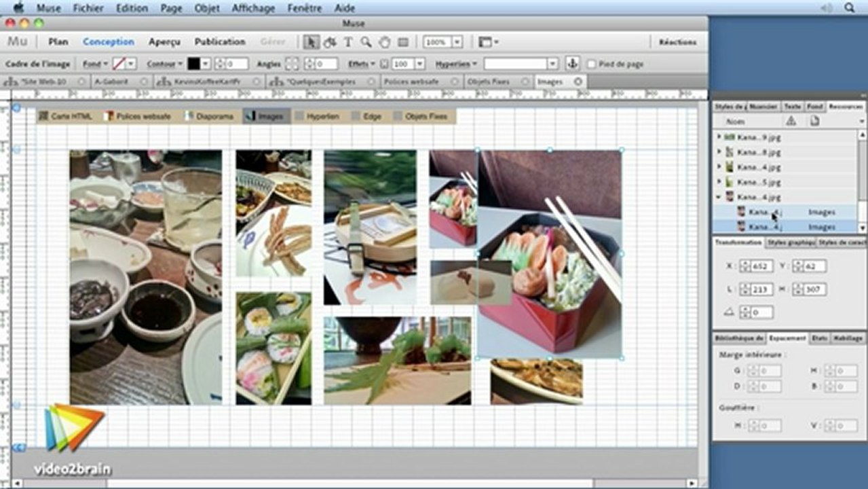
Task: Click the Diaporama link in page navigation
Action: pos(209,117)
